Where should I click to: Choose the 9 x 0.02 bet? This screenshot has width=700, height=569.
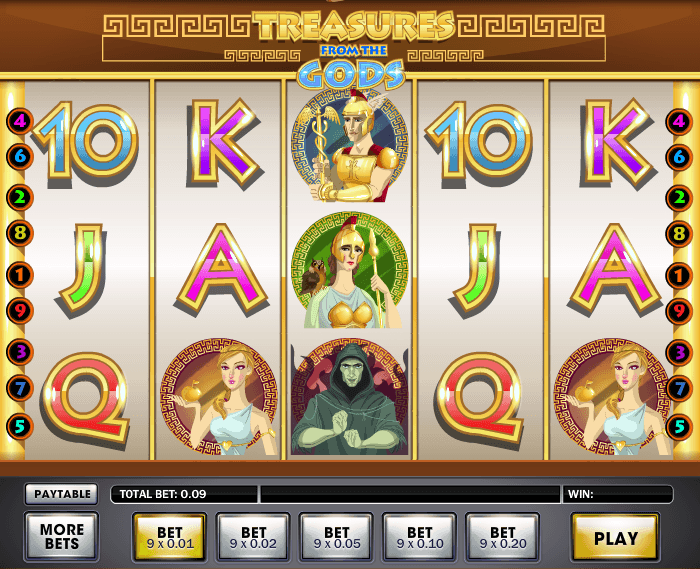point(253,537)
